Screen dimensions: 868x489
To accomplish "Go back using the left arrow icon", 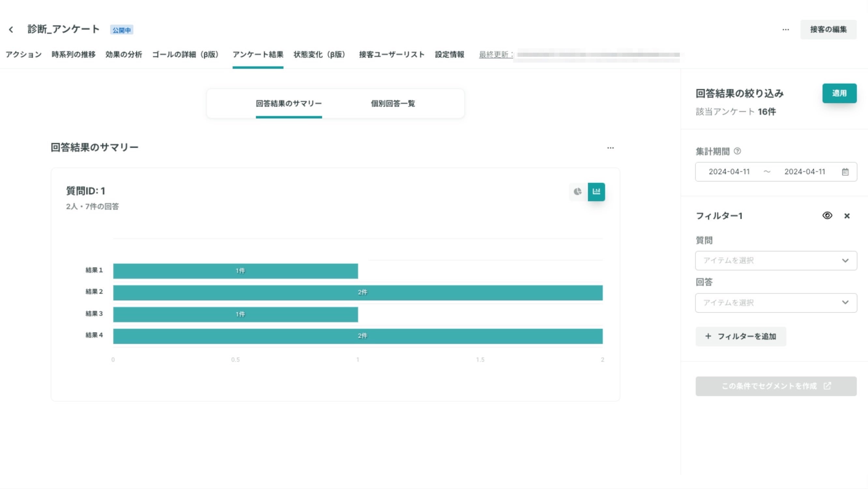I will pos(11,30).
